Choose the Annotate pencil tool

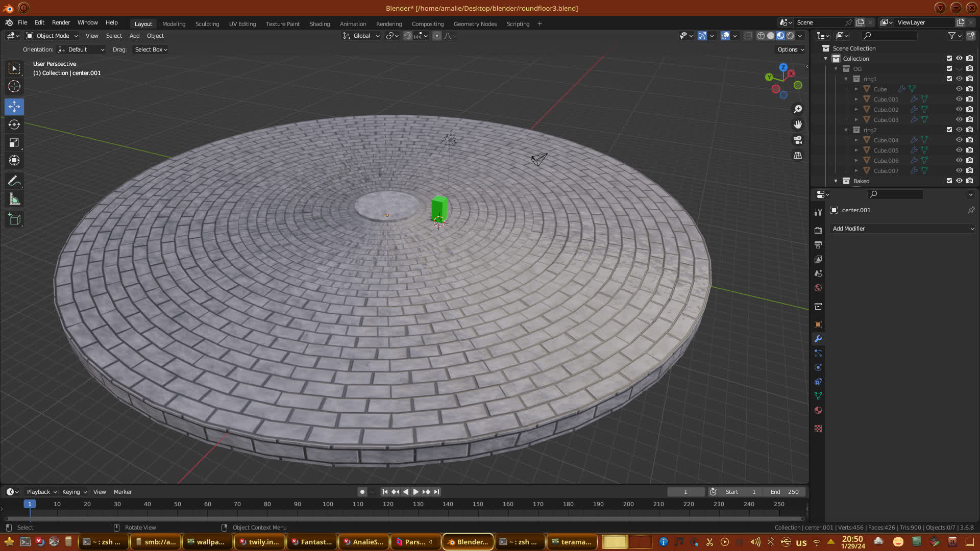[x=14, y=181]
